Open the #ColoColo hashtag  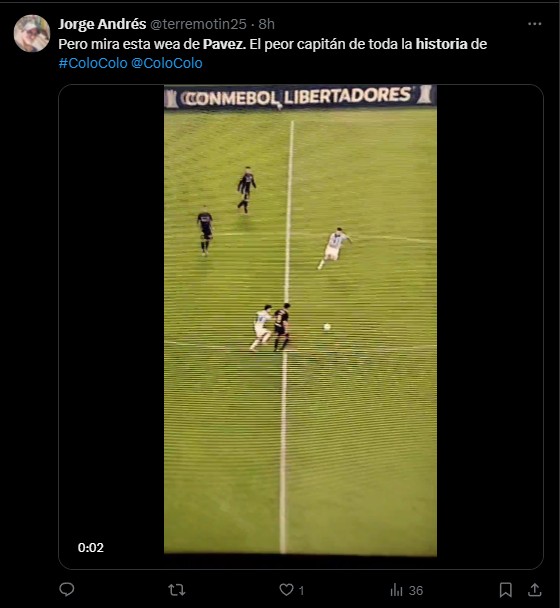93,63
